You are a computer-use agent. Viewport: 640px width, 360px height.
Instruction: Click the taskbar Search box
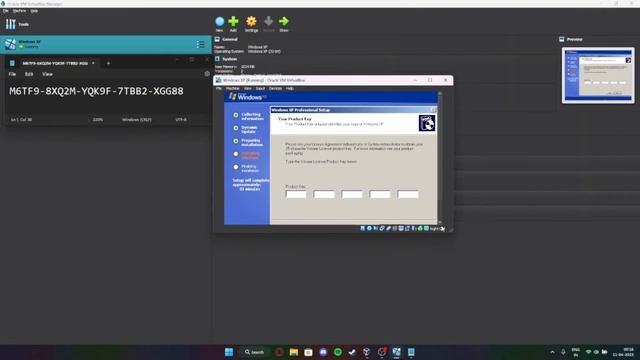[255, 352]
